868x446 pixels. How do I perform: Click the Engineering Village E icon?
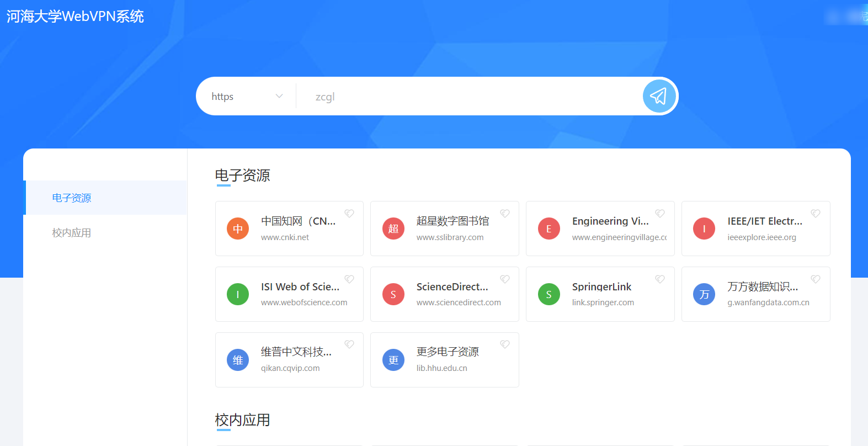point(549,229)
